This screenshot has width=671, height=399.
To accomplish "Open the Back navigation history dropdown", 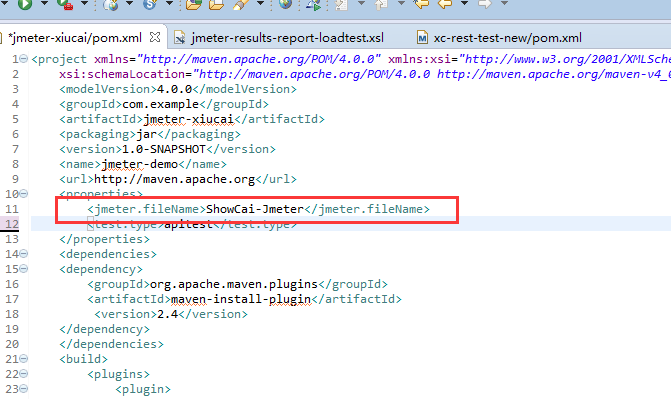I will (464, 3).
